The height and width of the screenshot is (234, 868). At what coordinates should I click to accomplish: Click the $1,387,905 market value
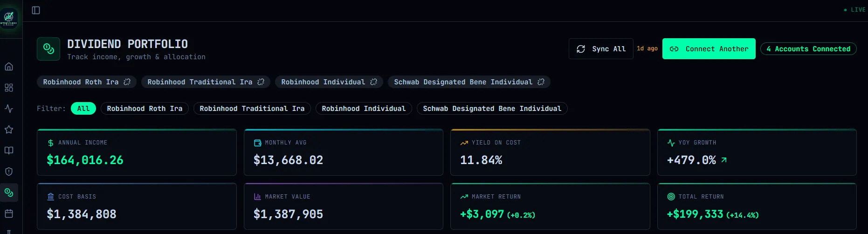[x=288, y=214]
